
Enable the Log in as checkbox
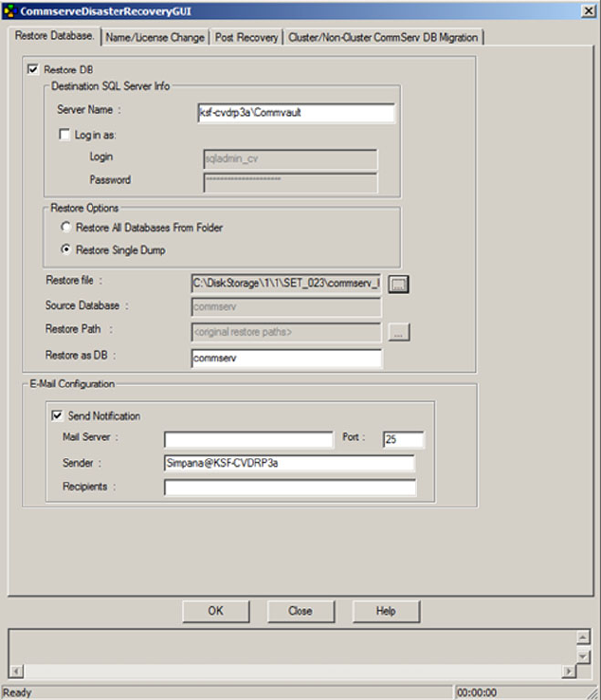click(x=64, y=135)
